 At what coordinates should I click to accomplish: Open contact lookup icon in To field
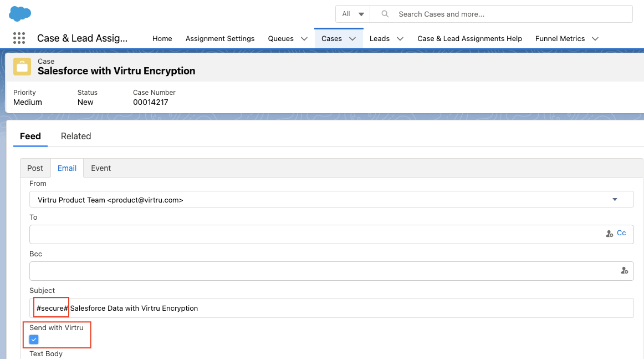[x=610, y=234]
